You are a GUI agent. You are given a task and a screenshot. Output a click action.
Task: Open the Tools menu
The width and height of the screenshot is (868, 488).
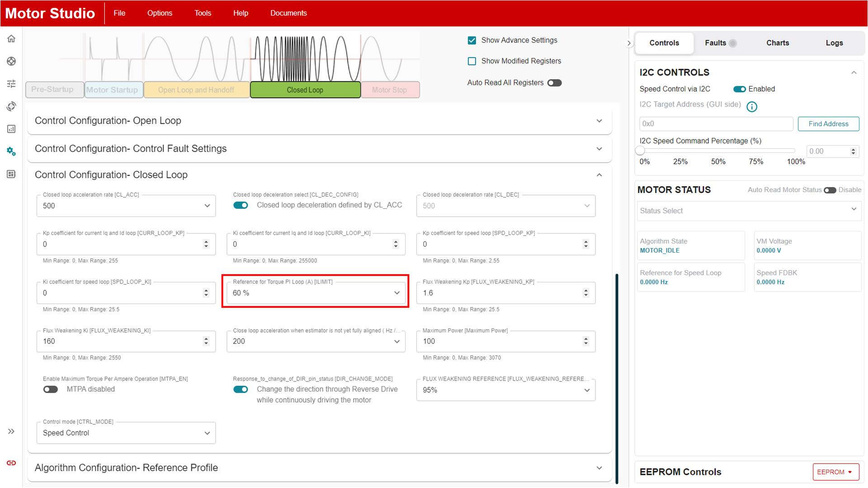point(203,13)
